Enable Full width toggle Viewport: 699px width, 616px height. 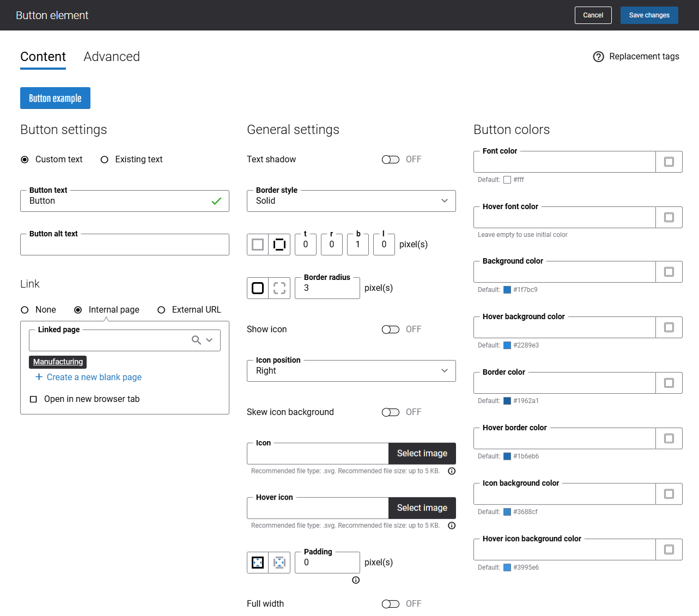pos(391,604)
